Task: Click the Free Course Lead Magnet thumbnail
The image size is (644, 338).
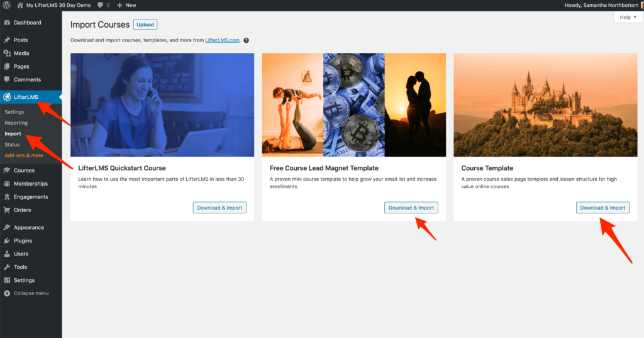Action: pyautogui.click(x=353, y=105)
